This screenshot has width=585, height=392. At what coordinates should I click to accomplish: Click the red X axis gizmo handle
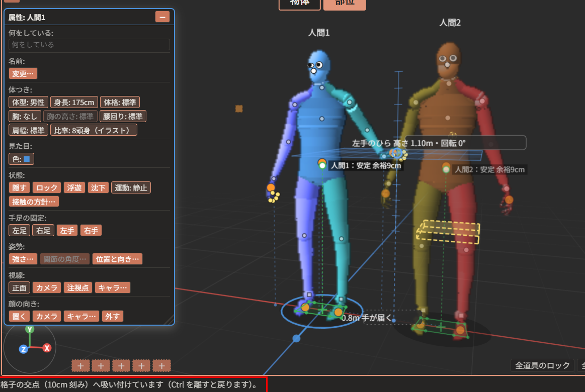(47, 348)
